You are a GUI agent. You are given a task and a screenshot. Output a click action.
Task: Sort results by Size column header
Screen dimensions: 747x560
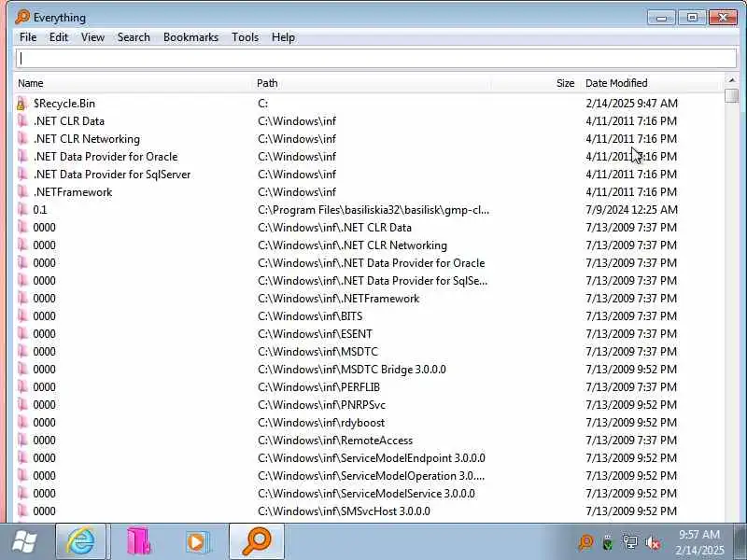coord(537,83)
